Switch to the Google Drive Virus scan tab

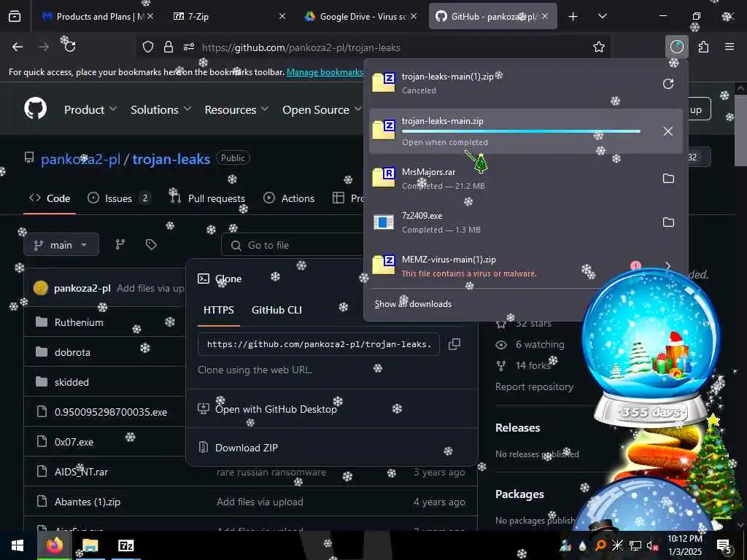(x=360, y=16)
